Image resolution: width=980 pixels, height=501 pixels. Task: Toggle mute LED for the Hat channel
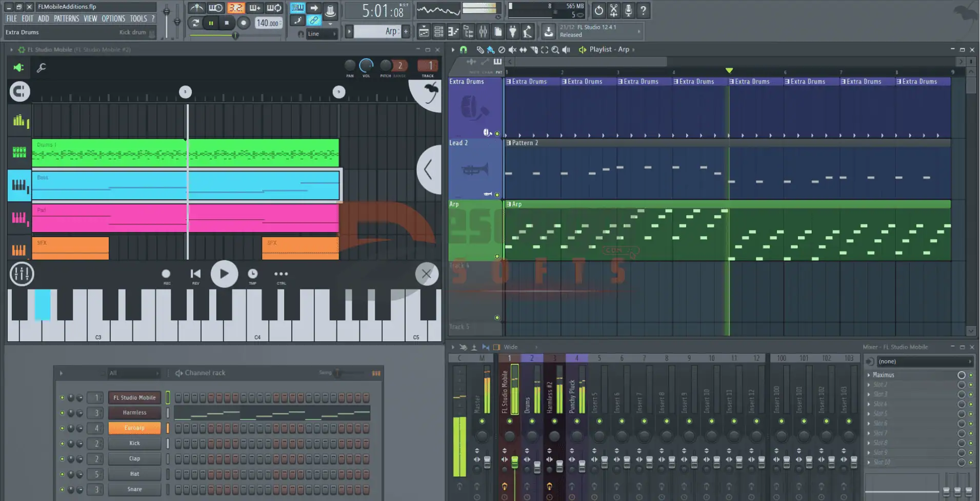click(x=62, y=474)
